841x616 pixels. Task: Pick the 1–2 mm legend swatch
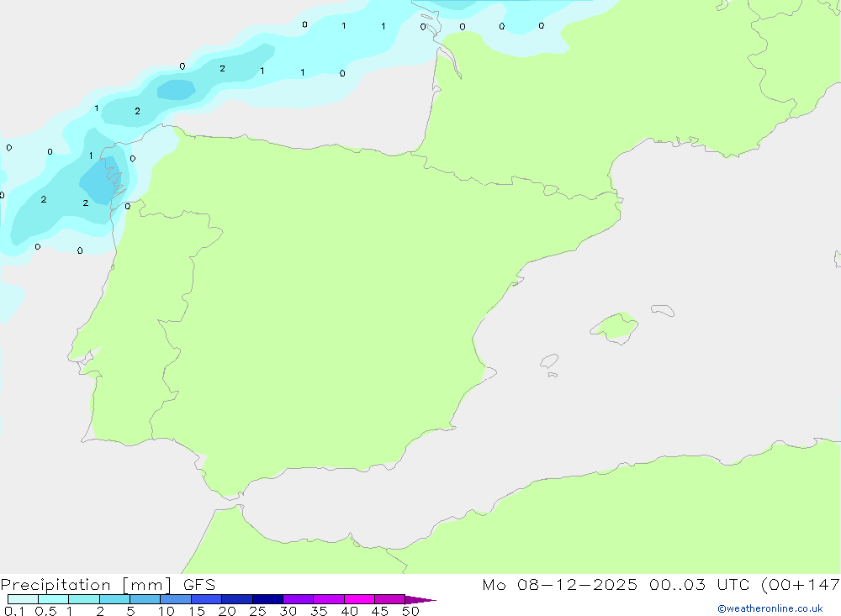point(83,599)
